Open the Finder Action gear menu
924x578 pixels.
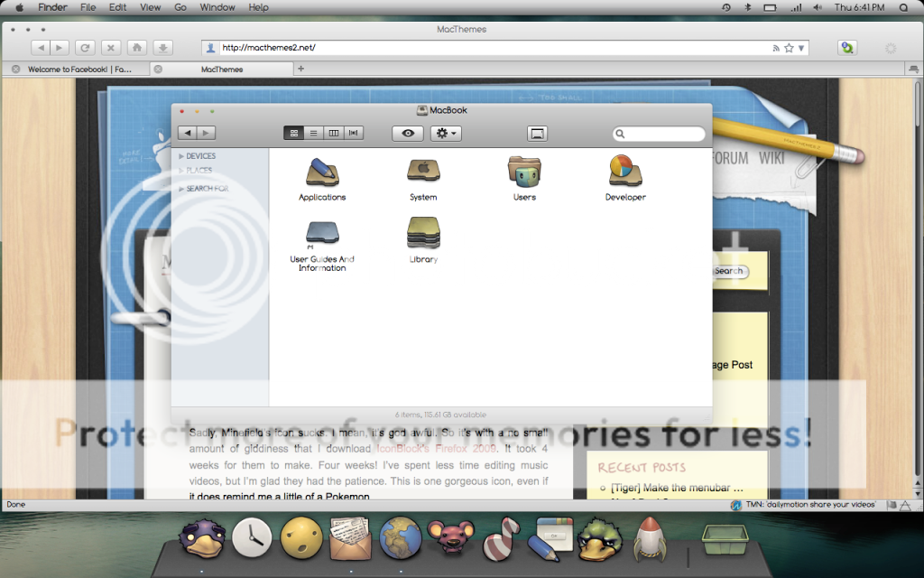(x=446, y=134)
